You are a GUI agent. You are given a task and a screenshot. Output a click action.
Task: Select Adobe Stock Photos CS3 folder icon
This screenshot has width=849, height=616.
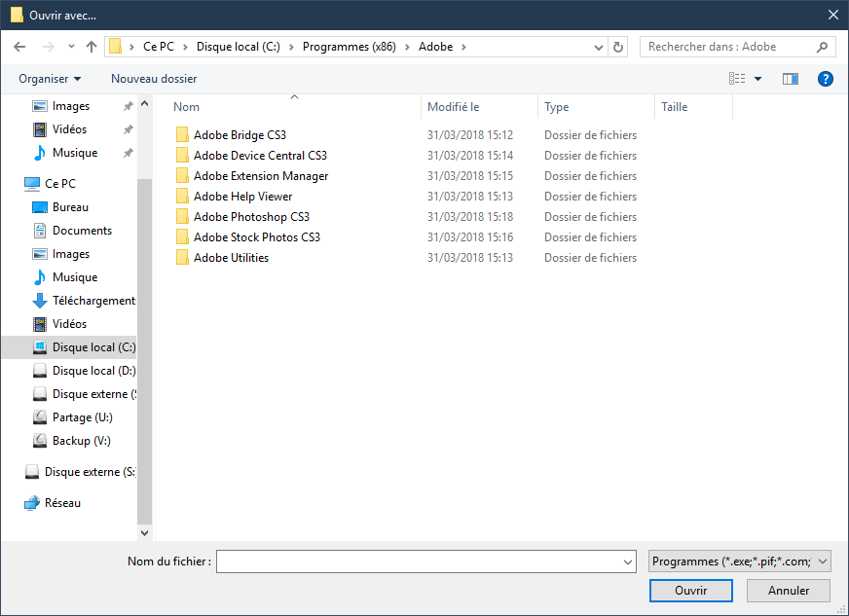[182, 237]
